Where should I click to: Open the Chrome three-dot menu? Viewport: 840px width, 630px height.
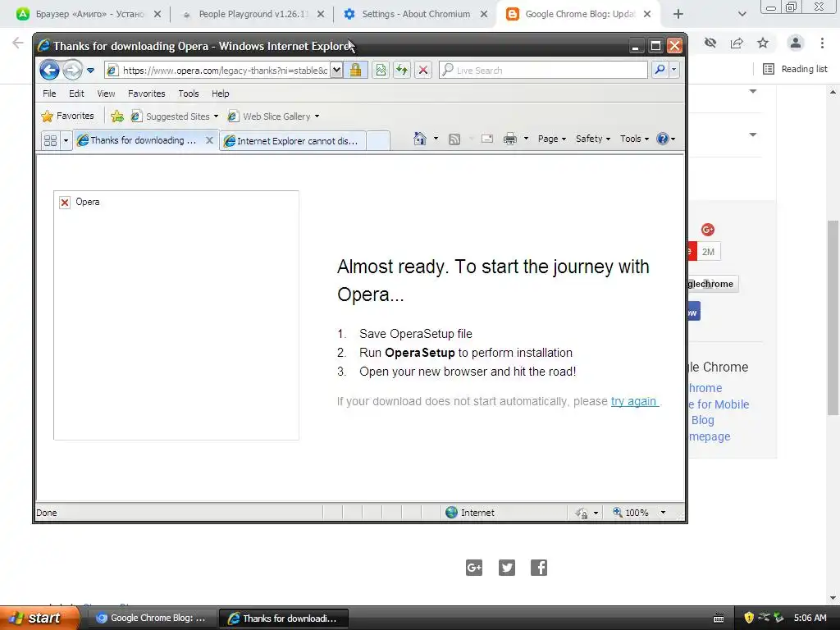pyautogui.click(x=822, y=43)
